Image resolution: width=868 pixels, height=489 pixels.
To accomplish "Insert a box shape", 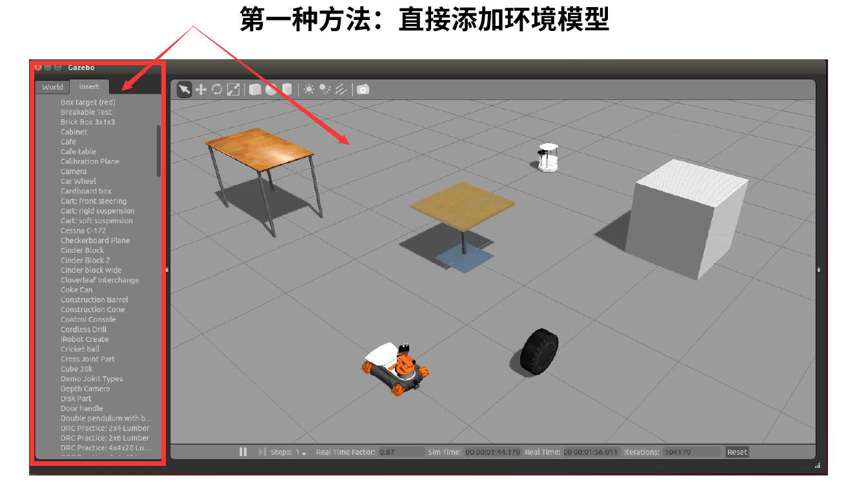I will point(255,89).
